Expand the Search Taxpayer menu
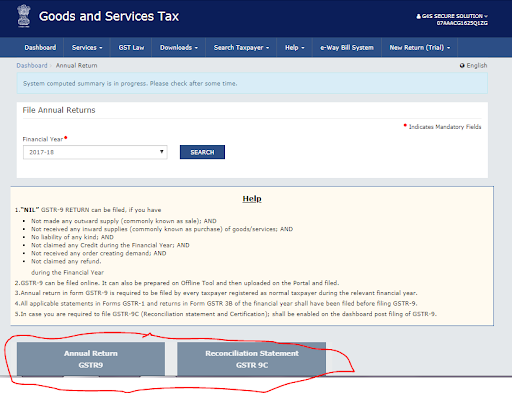 tap(241, 47)
